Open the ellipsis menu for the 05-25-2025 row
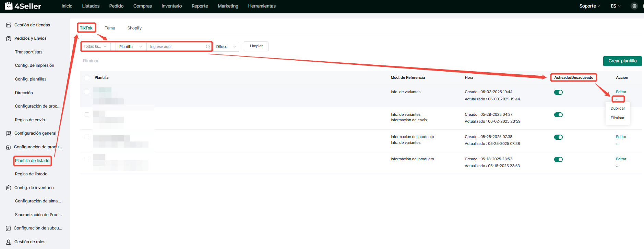 [x=618, y=144]
